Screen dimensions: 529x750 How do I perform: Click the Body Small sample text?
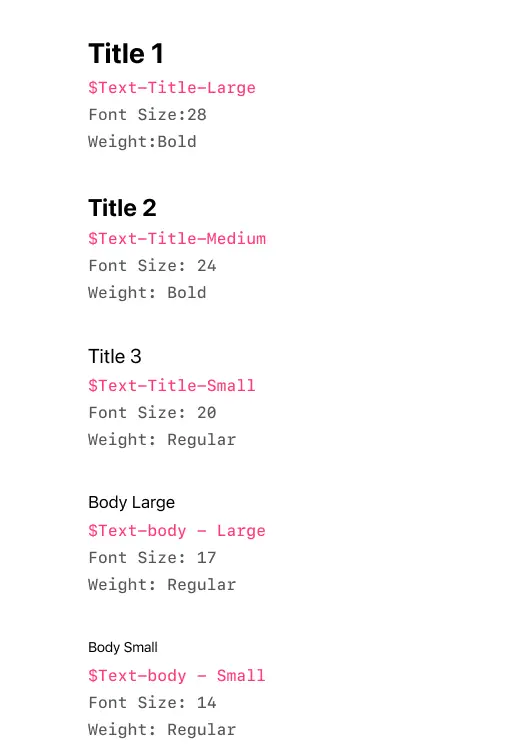click(x=123, y=647)
